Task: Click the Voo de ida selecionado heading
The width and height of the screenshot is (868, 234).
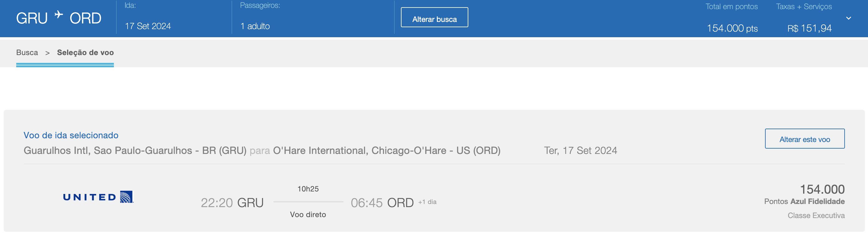Action: pos(71,135)
